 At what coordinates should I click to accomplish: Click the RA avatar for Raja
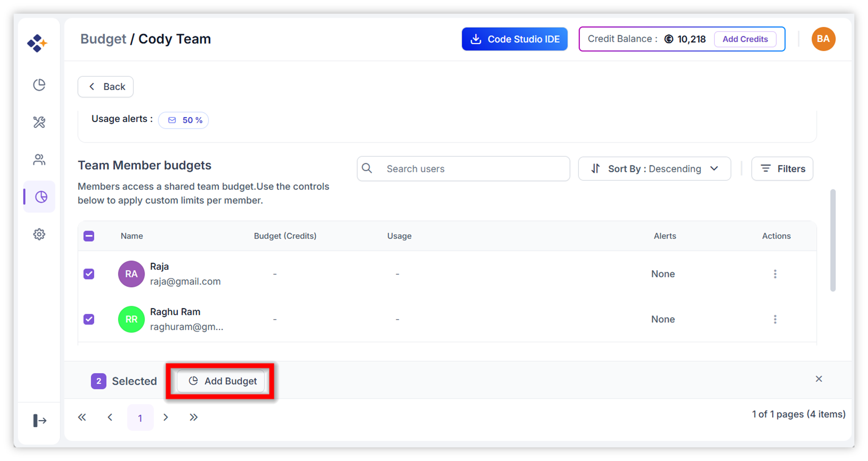point(131,274)
